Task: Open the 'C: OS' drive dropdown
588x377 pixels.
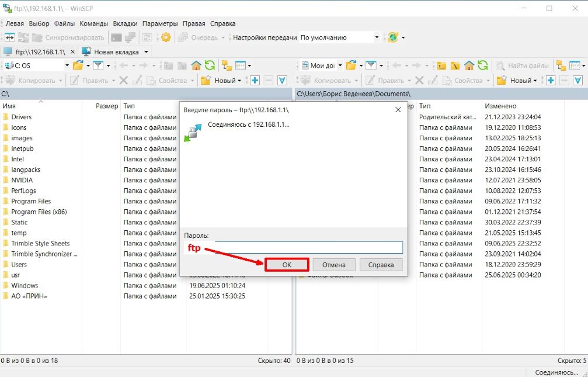Action: coord(67,65)
